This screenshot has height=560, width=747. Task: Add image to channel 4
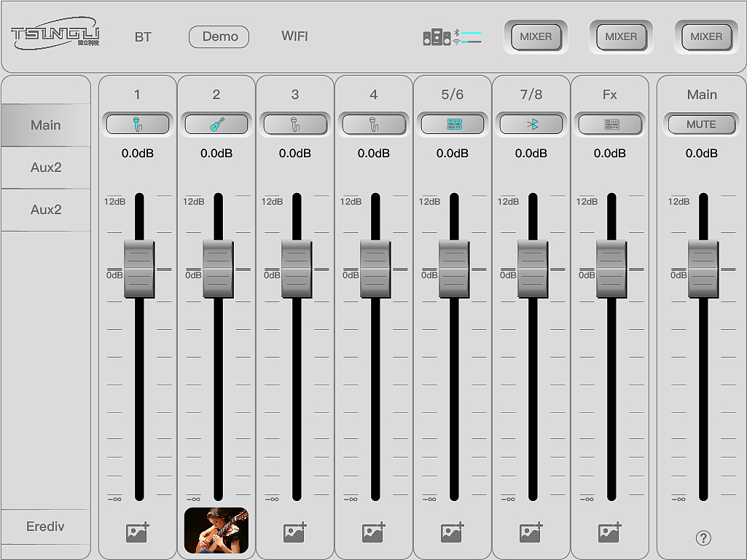[x=373, y=532]
